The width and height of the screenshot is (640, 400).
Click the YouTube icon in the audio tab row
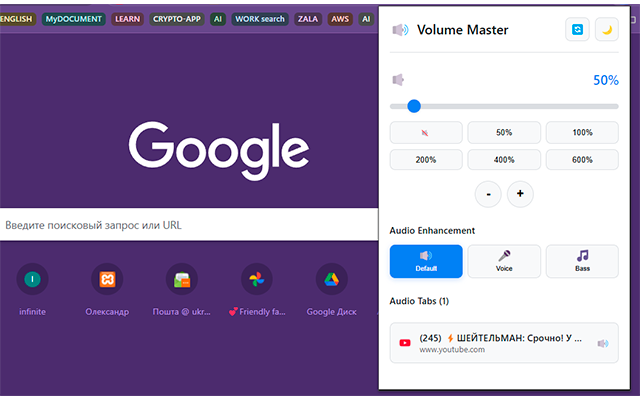[x=405, y=343]
